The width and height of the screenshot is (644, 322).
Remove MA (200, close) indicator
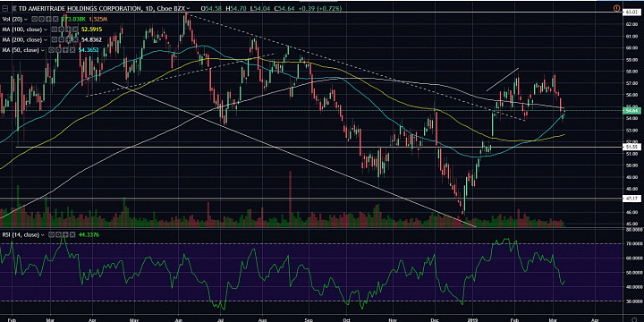point(75,40)
